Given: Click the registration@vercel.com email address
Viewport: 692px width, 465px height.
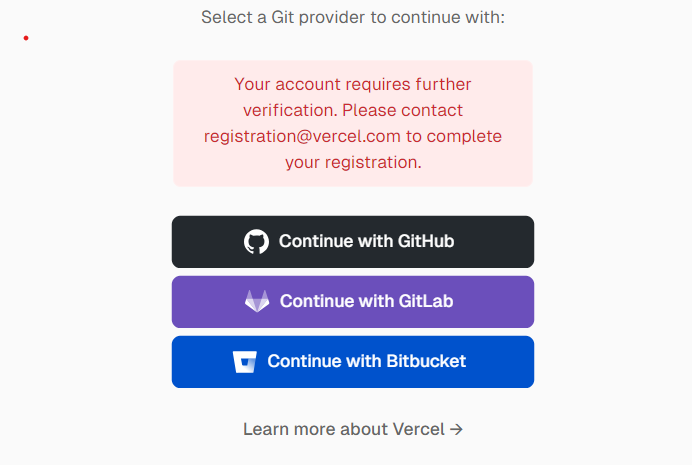Looking at the screenshot, I should point(302,136).
